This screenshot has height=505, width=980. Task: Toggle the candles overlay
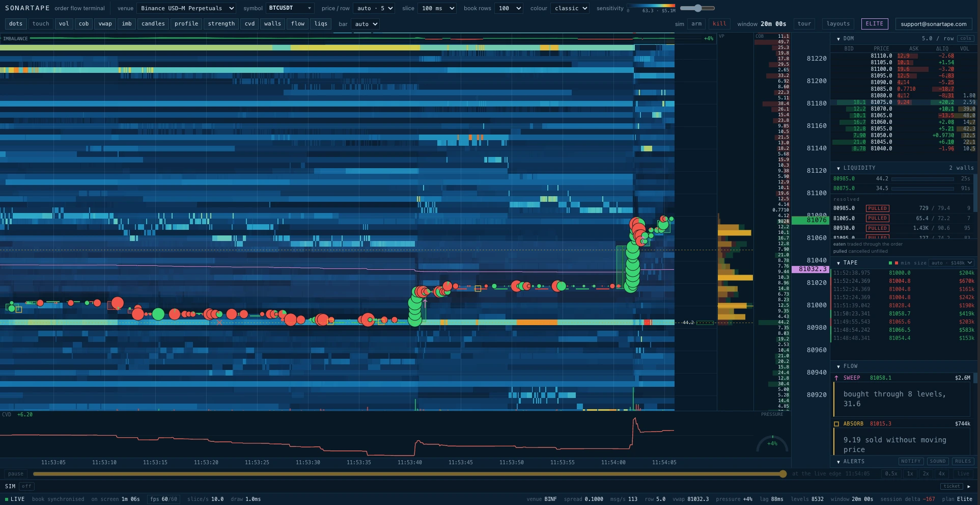[x=153, y=24]
